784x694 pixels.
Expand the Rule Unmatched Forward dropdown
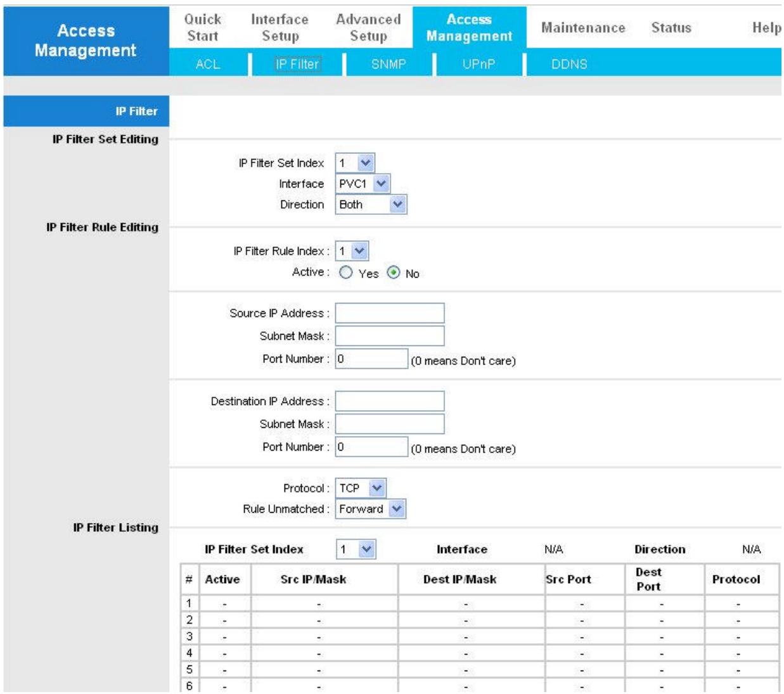(x=371, y=509)
